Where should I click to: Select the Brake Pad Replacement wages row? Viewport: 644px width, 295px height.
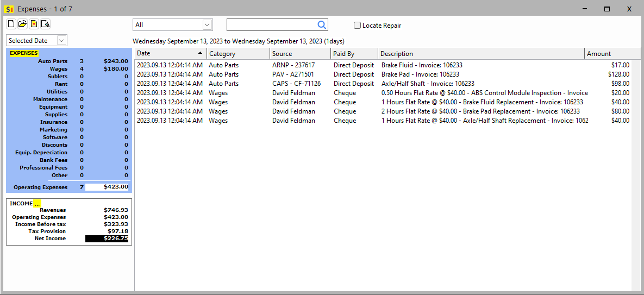[383, 111]
